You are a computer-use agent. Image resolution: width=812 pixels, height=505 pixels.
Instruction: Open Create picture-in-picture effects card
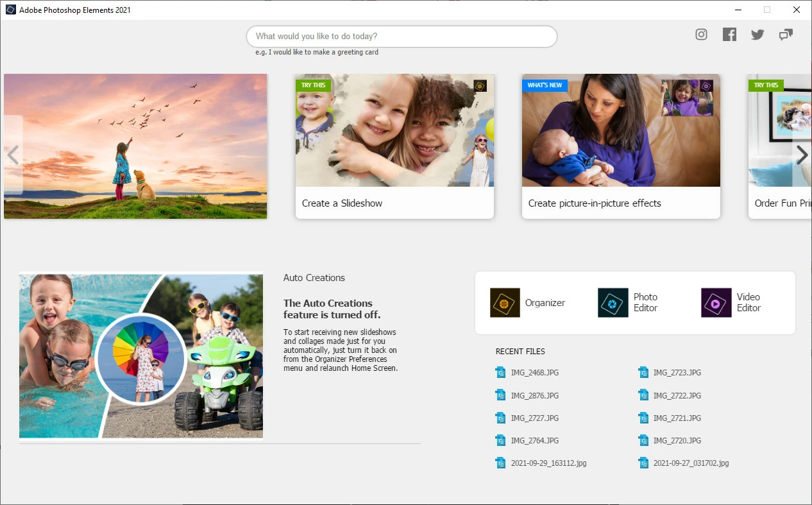coord(621,146)
